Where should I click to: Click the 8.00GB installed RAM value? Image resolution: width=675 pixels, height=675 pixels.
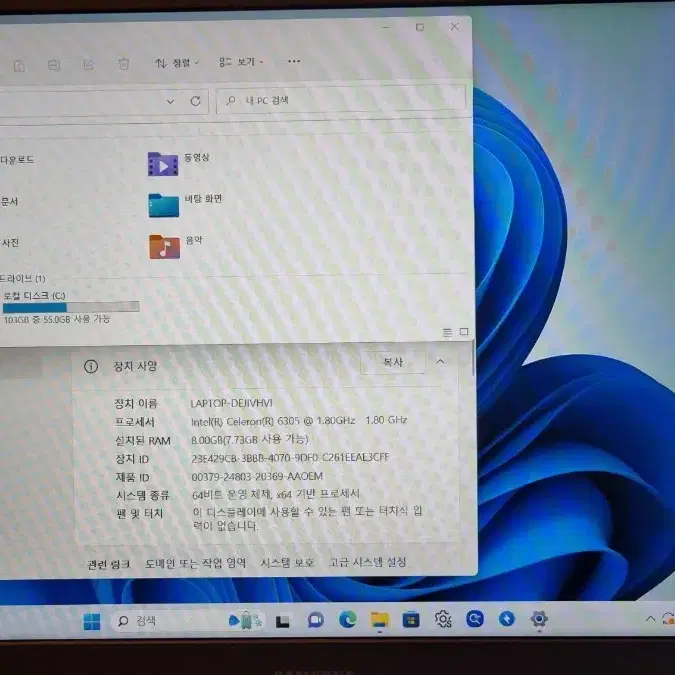tap(250, 440)
